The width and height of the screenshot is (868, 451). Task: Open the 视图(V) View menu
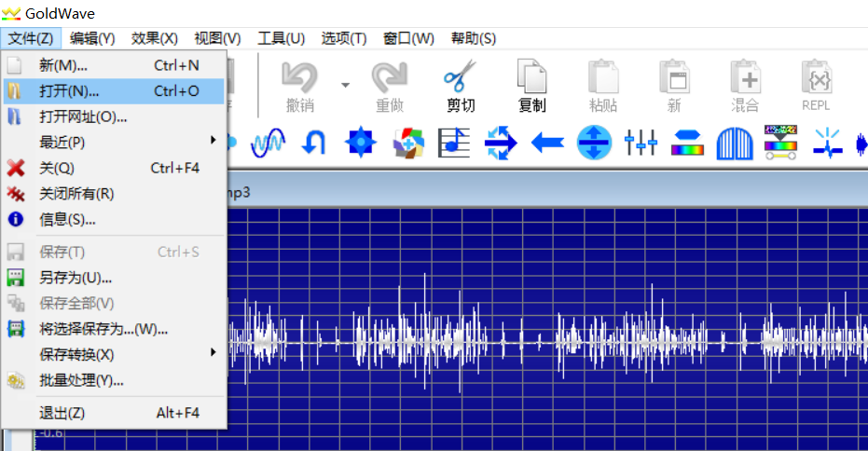click(217, 38)
